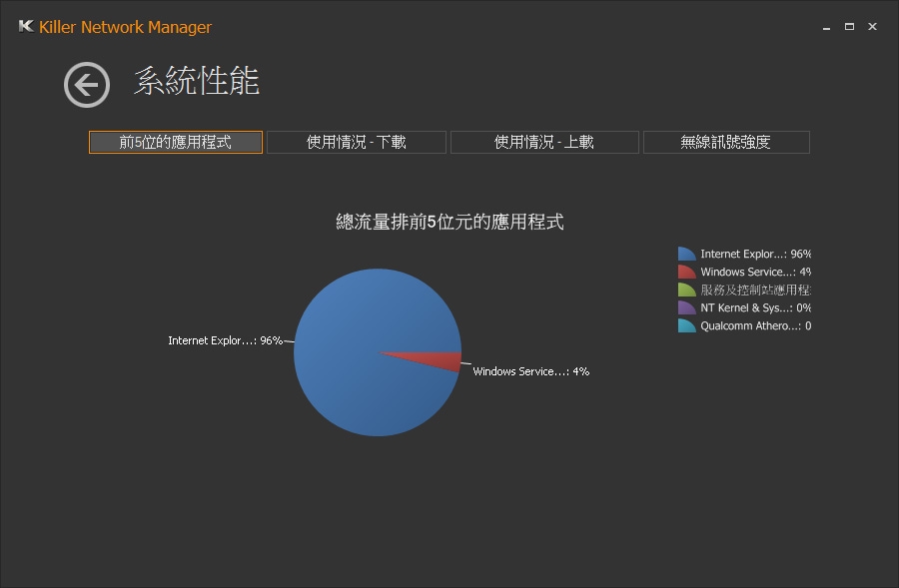Select legend text 'Internet Explor...: 96%'

[x=756, y=254]
